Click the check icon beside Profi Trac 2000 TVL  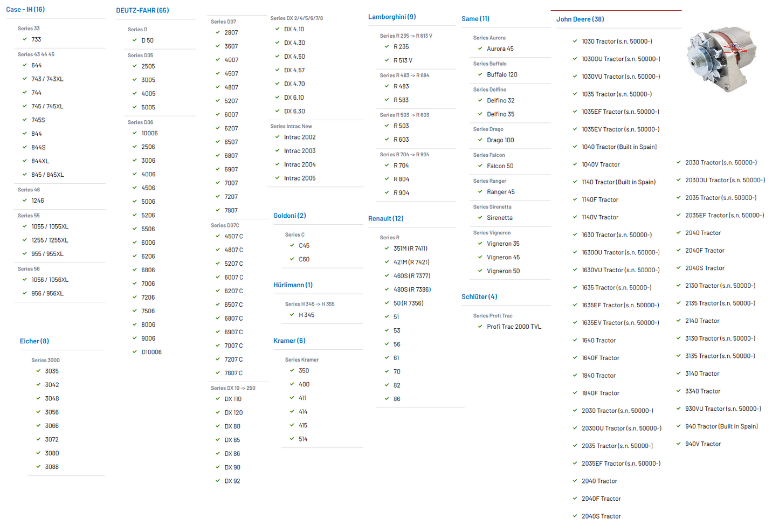(480, 327)
